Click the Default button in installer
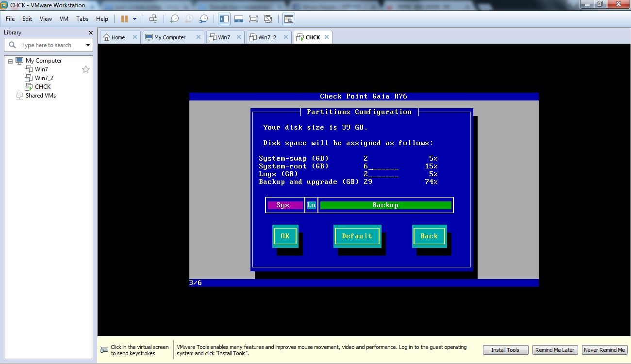Screen dimensions: 631x364 click(x=357, y=236)
